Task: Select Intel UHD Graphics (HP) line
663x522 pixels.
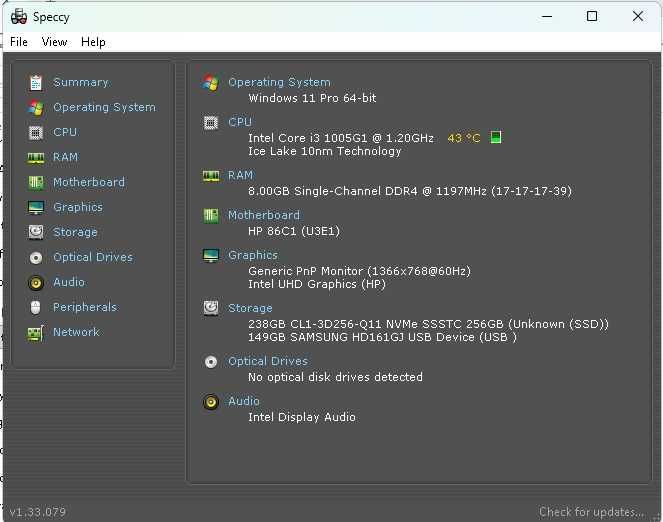Action: (x=317, y=284)
